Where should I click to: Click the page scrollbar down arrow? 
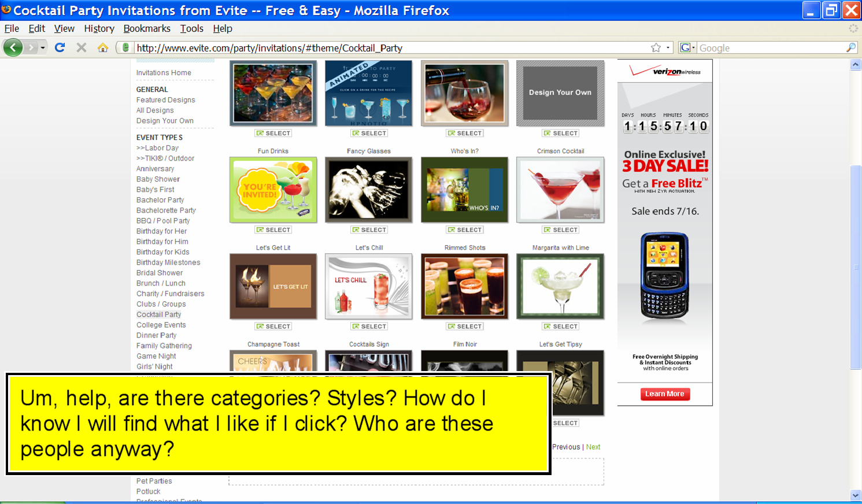pos(856,495)
